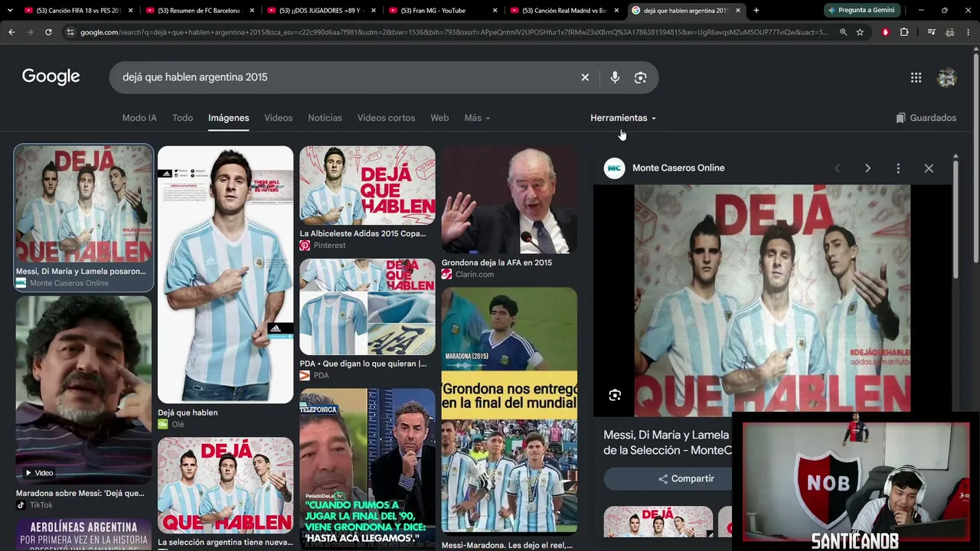Close the Resumen de FC Barcelona tab
Viewport: 980px width, 551px height.
click(x=251, y=11)
